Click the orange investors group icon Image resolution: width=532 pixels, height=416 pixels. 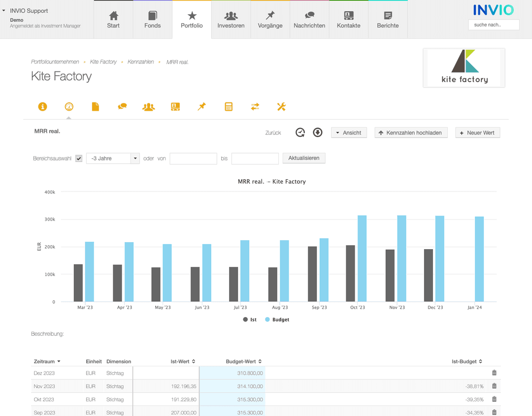148,107
